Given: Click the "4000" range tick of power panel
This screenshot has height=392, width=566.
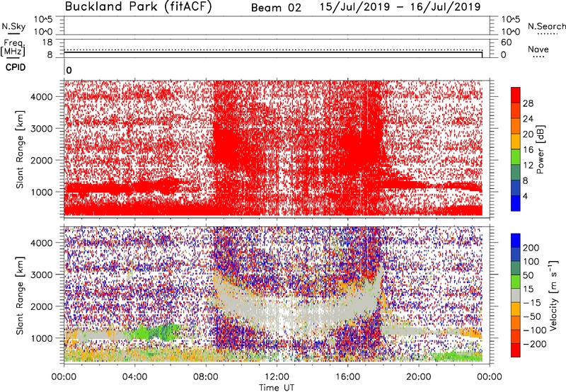Looking at the screenshot, I should click(42, 97).
